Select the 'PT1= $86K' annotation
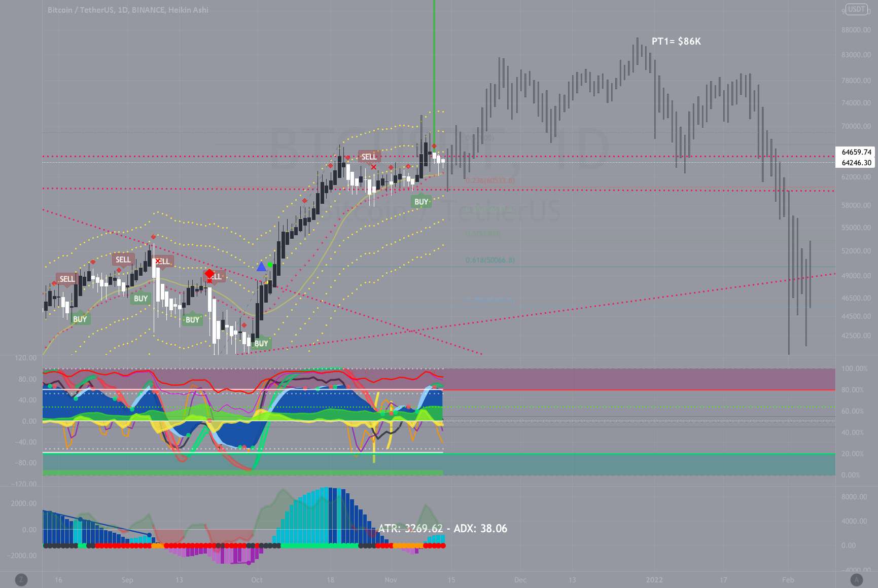 (x=676, y=42)
